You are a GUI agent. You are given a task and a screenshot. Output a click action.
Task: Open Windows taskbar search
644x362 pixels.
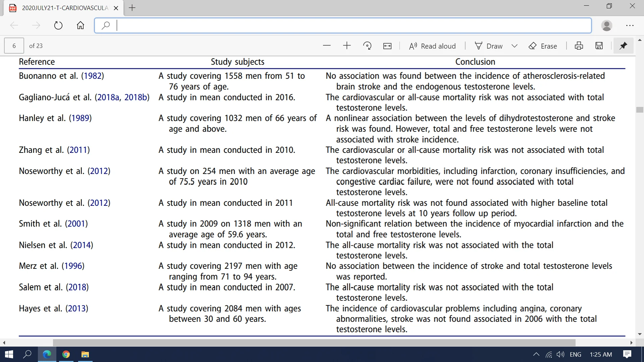pos(27,354)
